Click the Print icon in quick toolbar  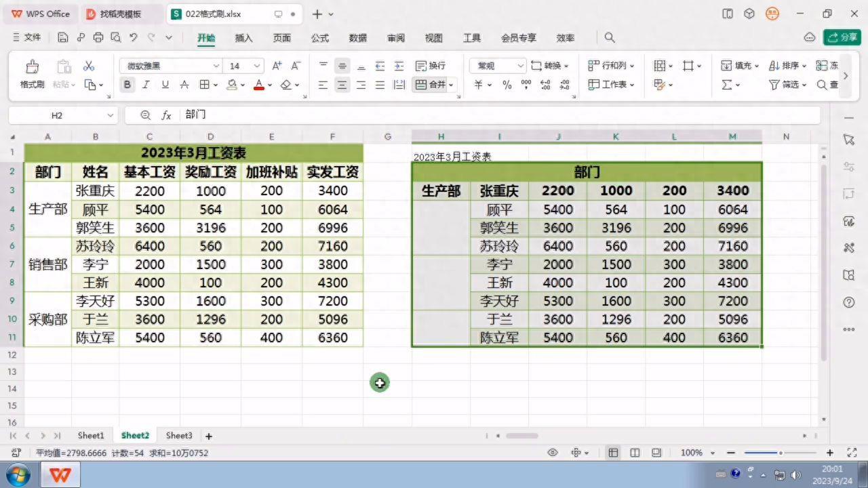98,38
